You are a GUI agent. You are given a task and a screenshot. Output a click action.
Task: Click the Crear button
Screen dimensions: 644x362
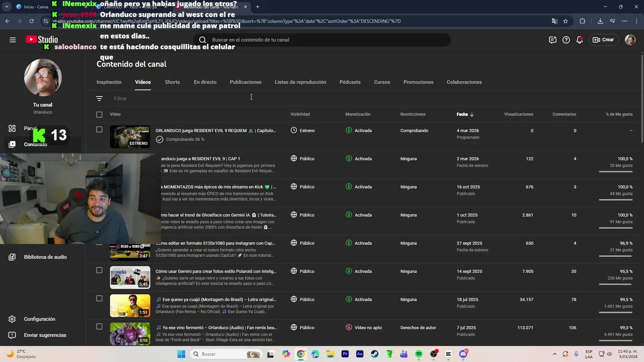(603, 40)
